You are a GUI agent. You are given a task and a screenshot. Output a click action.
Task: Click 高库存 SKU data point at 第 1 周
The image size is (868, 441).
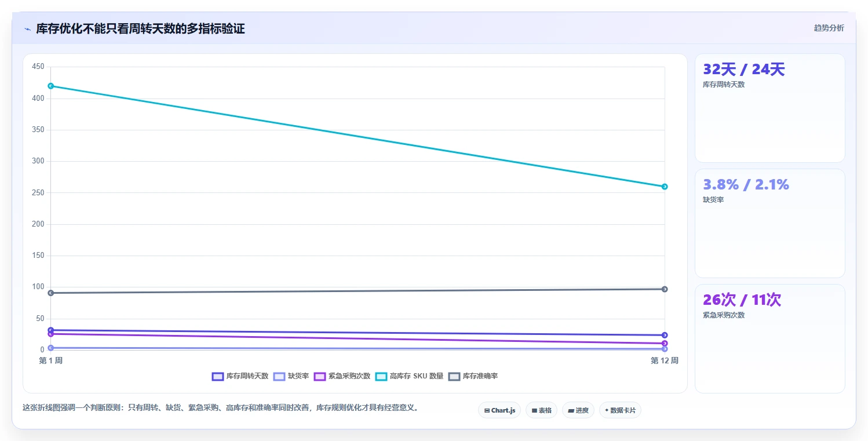click(x=51, y=86)
